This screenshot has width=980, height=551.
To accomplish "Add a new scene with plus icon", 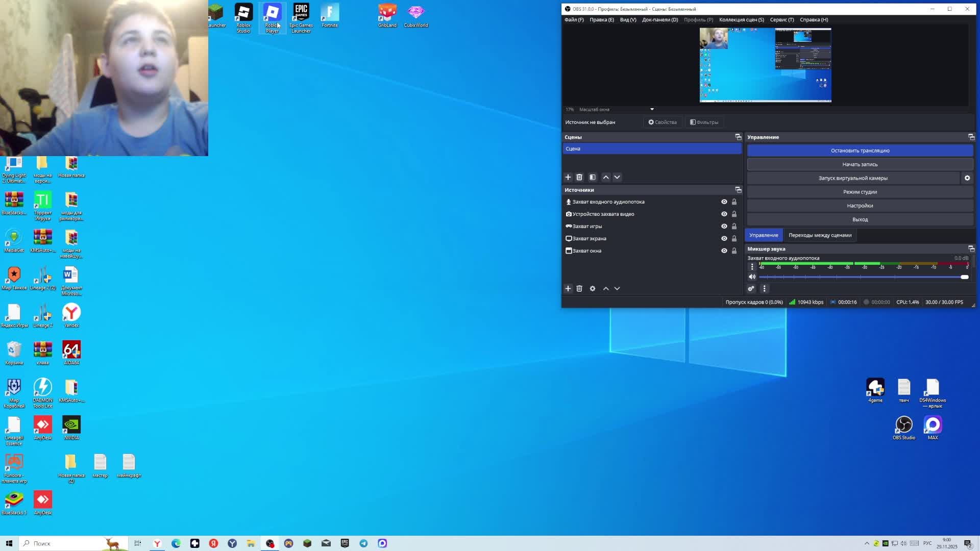I will click(x=568, y=177).
